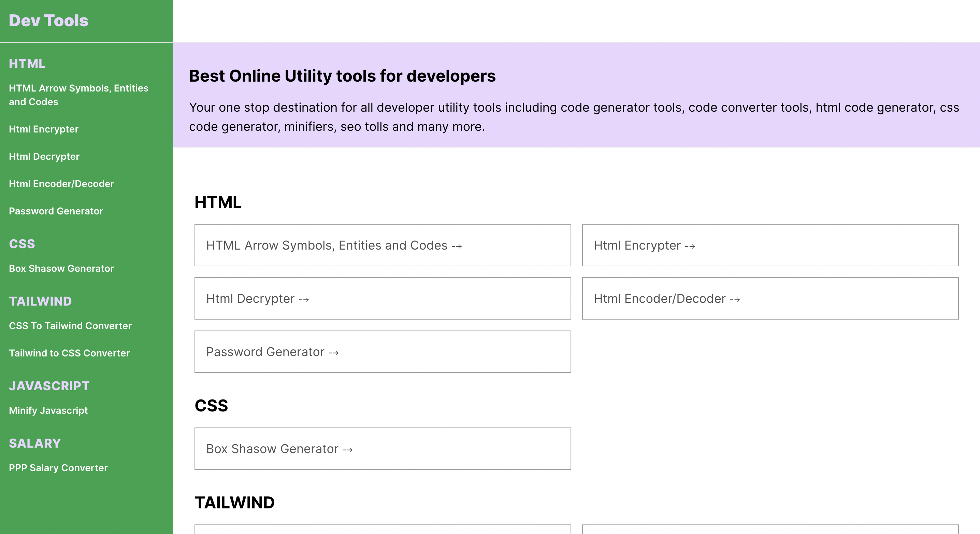Select the HTML Arrow Symbols, Entities and Codes card

[x=383, y=245]
